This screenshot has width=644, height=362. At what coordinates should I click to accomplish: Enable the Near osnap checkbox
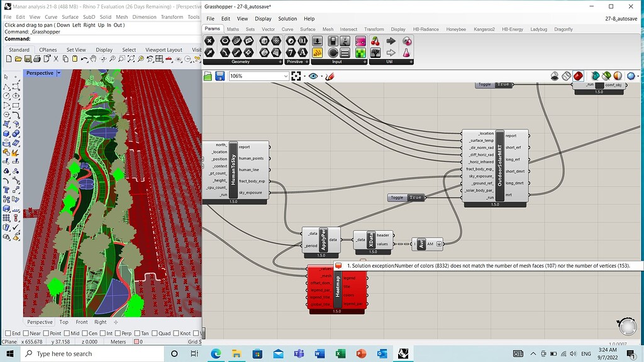(26, 333)
